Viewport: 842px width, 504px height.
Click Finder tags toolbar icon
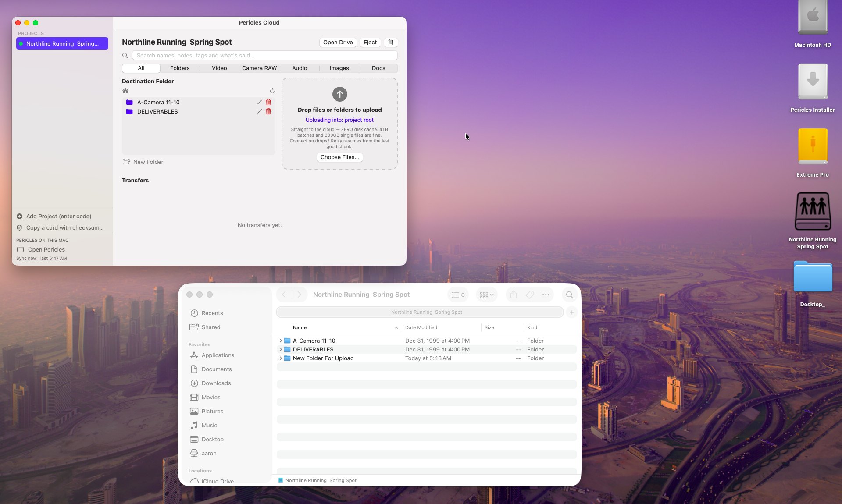[530, 295]
